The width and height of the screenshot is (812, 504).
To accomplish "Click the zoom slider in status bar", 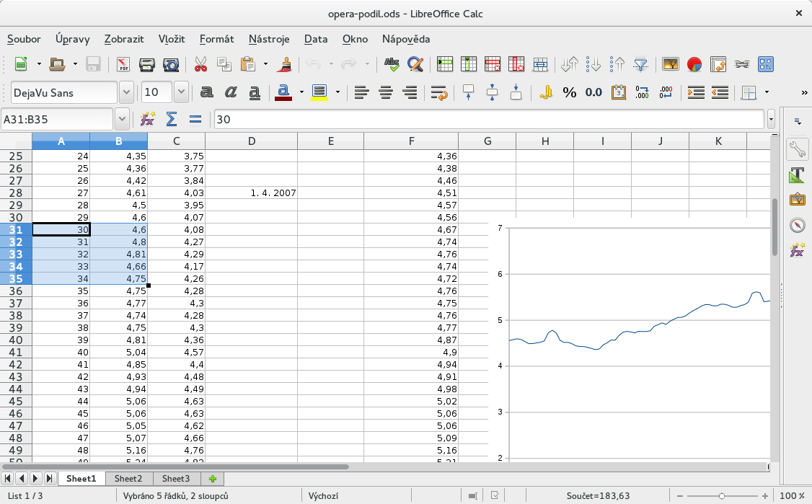I will point(722,496).
